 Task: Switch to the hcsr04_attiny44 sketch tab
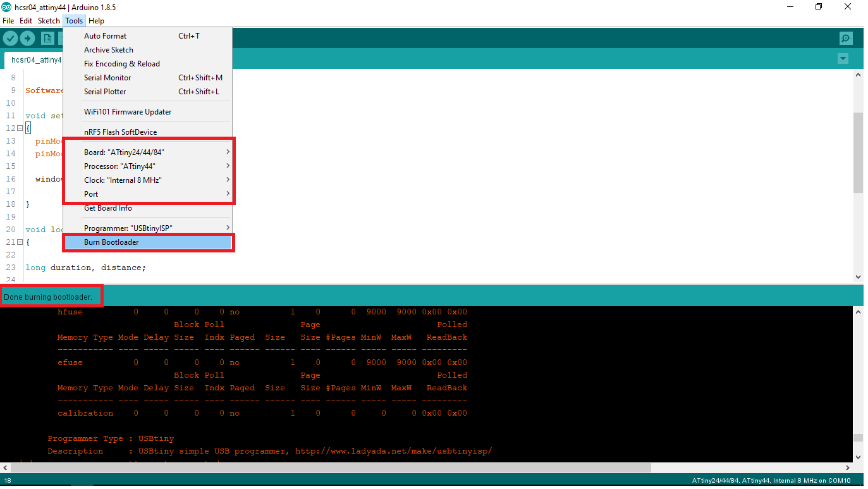pyautogui.click(x=35, y=60)
